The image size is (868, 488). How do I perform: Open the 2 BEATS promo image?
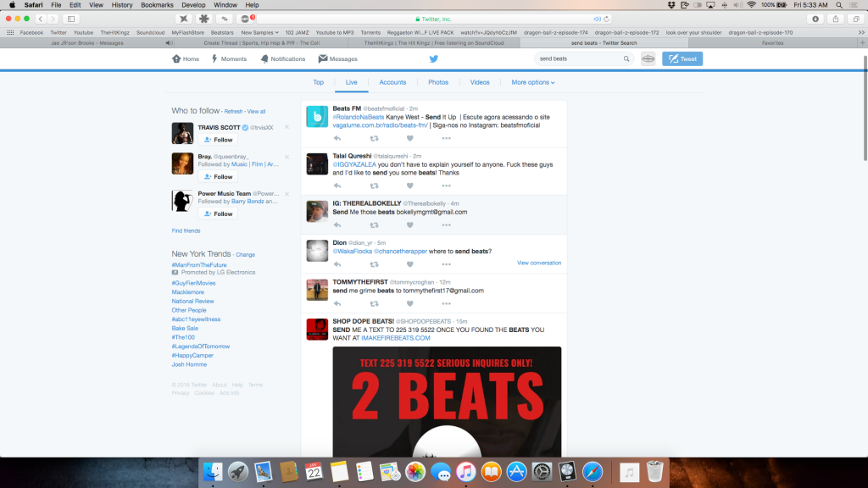[447, 402]
